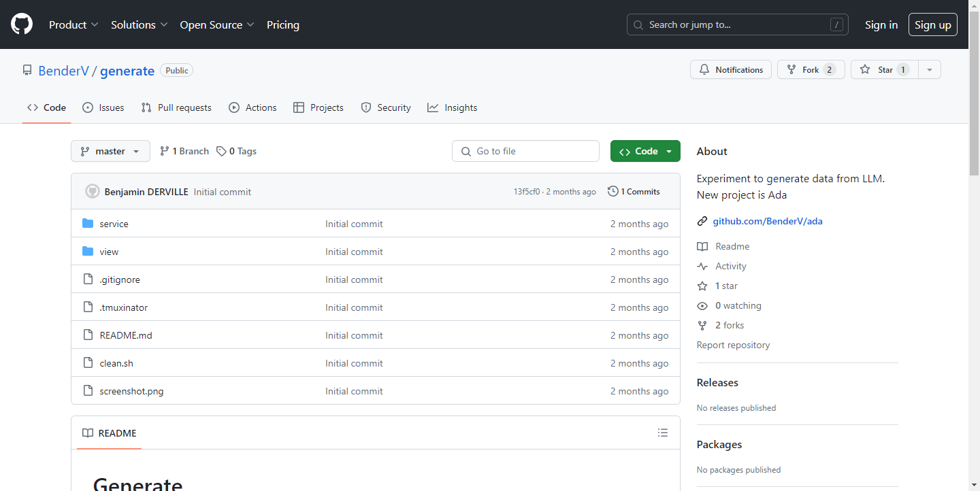The height and width of the screenshot is (491, 980).
Task: View the 1 Branch link
Action: [184, 151]
